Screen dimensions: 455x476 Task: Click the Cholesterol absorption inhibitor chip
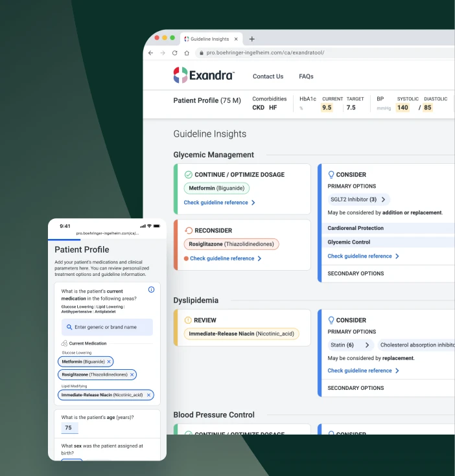pyautogui.click(x=416, y=345)
